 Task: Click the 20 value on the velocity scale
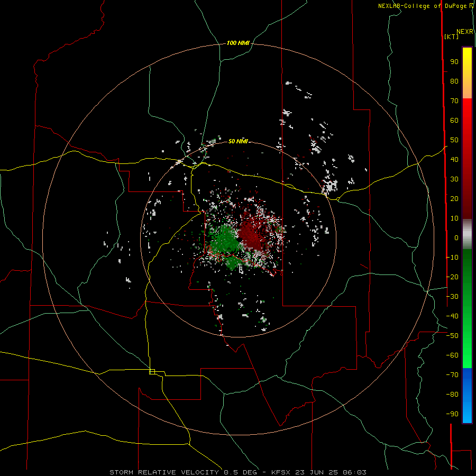coord(454,198)
